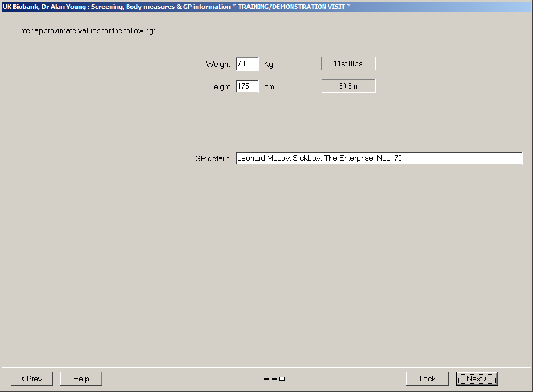
Task: Click the white square progress marker
Action: pyautogui.click(x=282, y=379)
